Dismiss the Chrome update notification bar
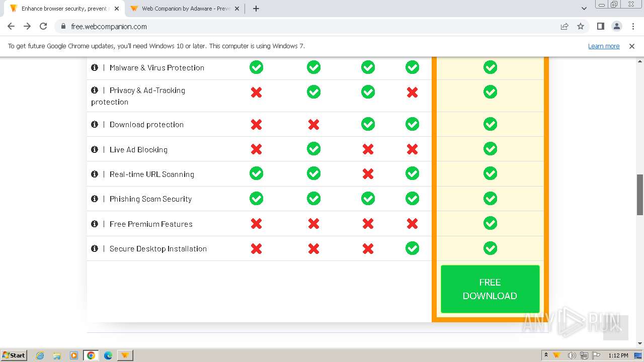 632,46
